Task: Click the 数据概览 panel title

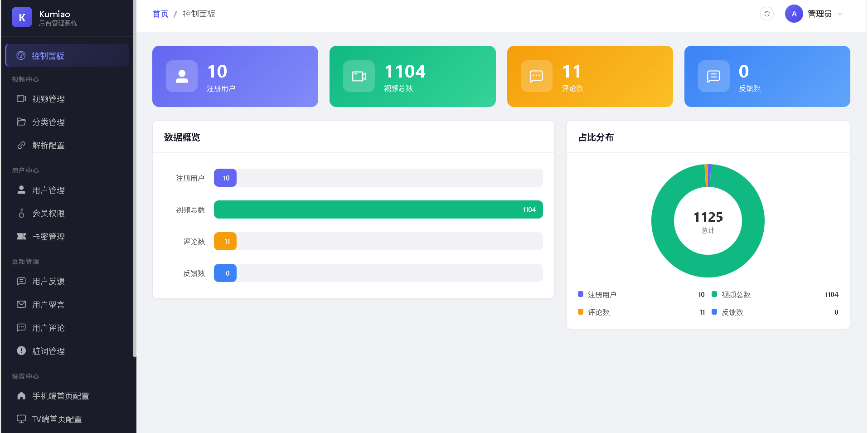Action: point(182,137)
